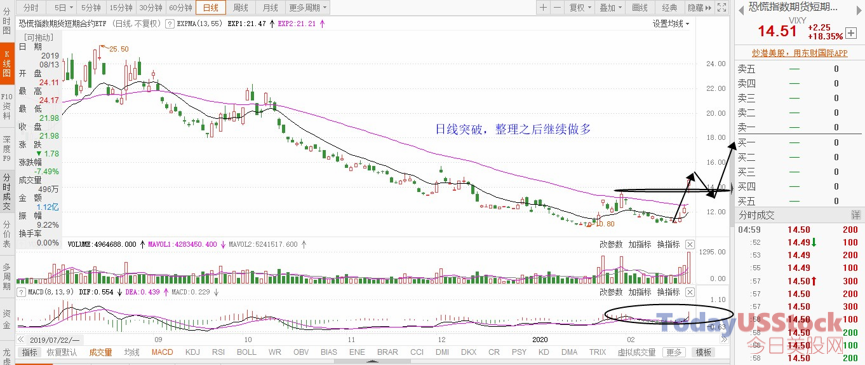
Task: Select the WR indicator
Action: click(275, 352)
